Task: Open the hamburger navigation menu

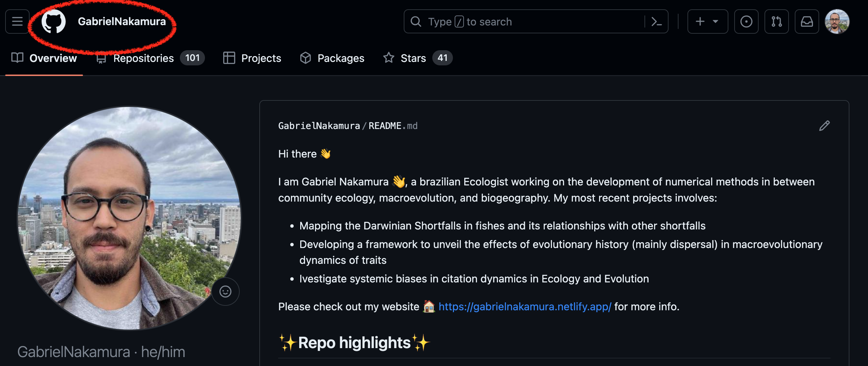Action: (x=17, y=21)
